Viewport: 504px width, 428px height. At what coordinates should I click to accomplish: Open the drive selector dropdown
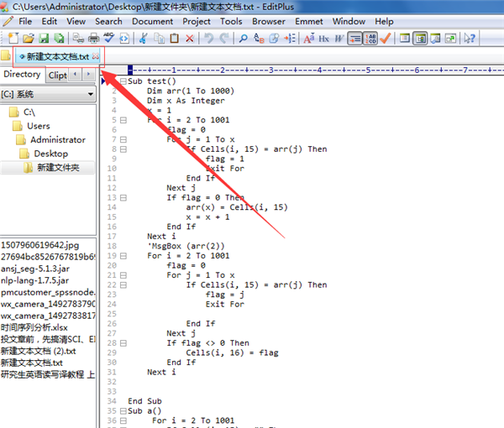coord(88,95)
